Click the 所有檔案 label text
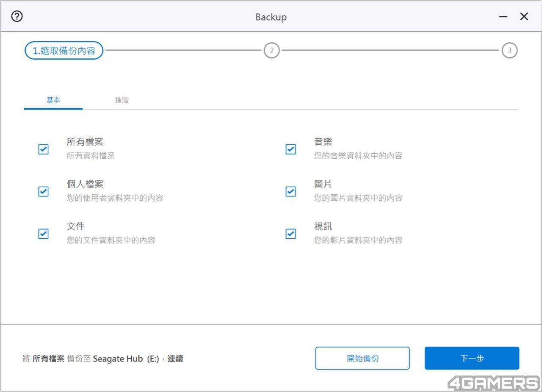The image size is (542, 392). click(x=85, y=142)
